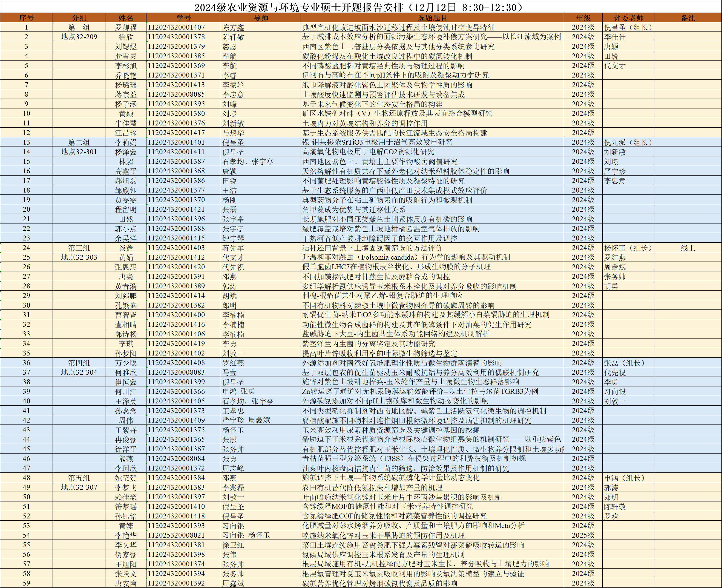Select the 第五组 group cell
This screenshot has width=722, height=588.
79,478
